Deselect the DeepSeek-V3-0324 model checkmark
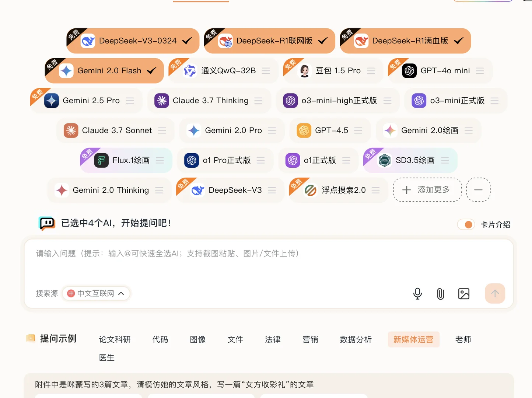Viewport: 532px width, 398px height. click(186, 41)
